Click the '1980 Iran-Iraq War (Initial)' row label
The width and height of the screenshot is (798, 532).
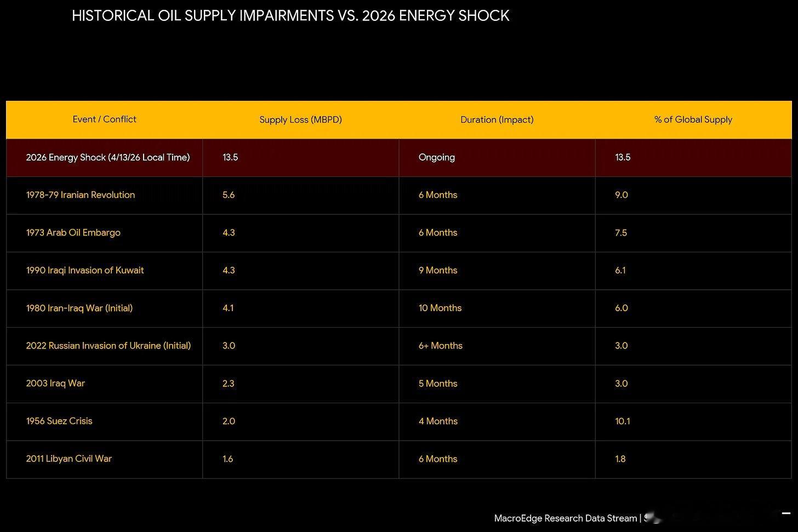click(x=79, y=308)
